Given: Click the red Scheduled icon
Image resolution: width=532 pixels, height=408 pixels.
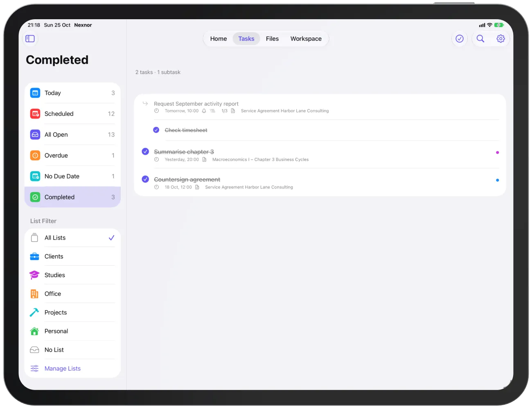Looking at the screenshot, I should click(35, 114).
